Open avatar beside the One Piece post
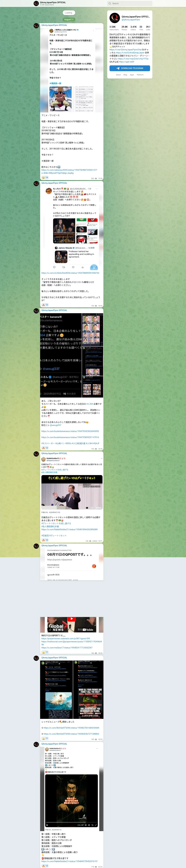Image resolution: width=186 pixels, height=868 pixels. (36, 26)
